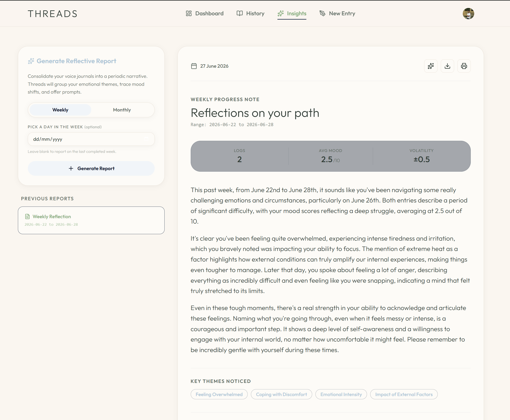Image resolution: width=510 pixels, height=420 pixels.
Task: Click the VOLATILITY value ±0.5
Action: [421, 159]
